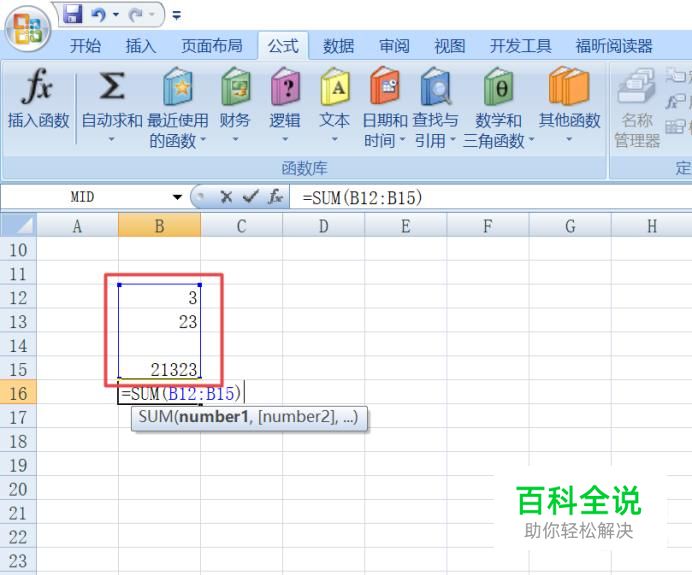The height and width of the screenshot is (575, 692).
Task: Select the 公式 ribbon tab
Action: (x=283, y=46)
